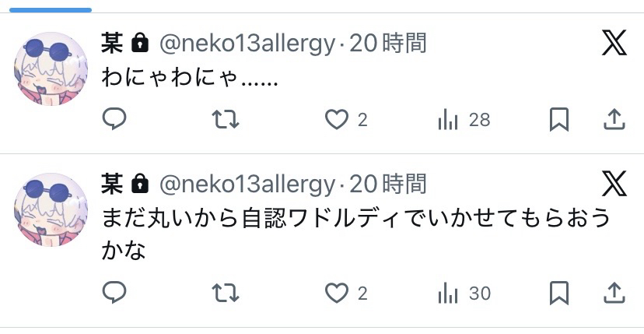
Task: Open @neko13allergy handle in second tweet
Action: pos(247,184)
